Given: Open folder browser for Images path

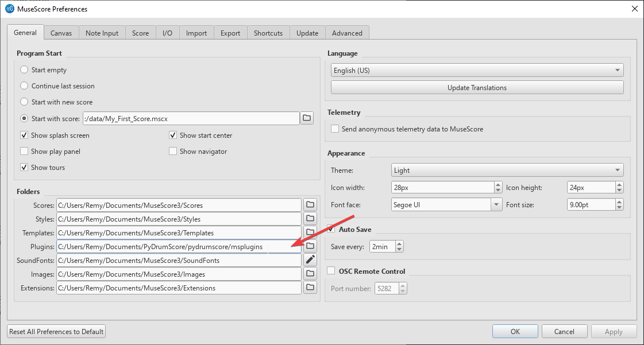Looking at the screenshot, I should click(310, 274).
